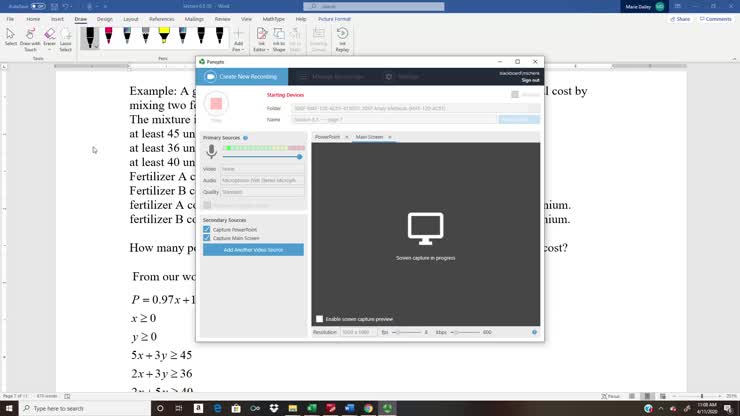Open the File menu tab

tap(10, 19)
